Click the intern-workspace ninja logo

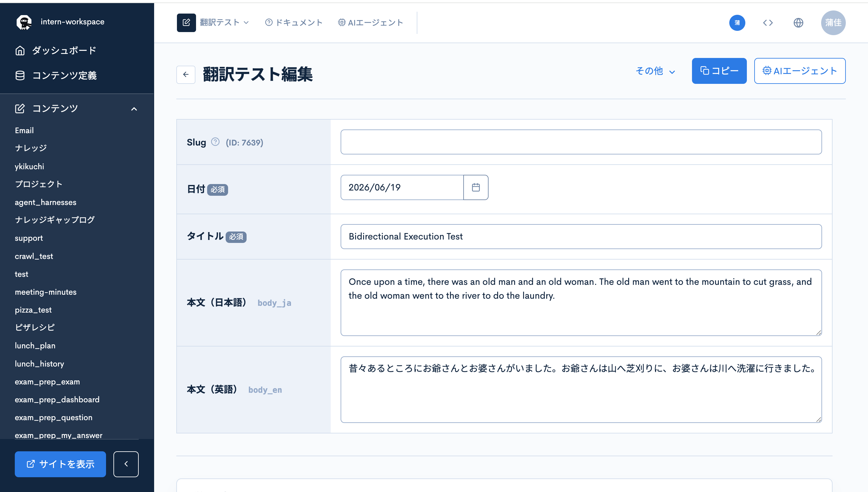[24, 22]
